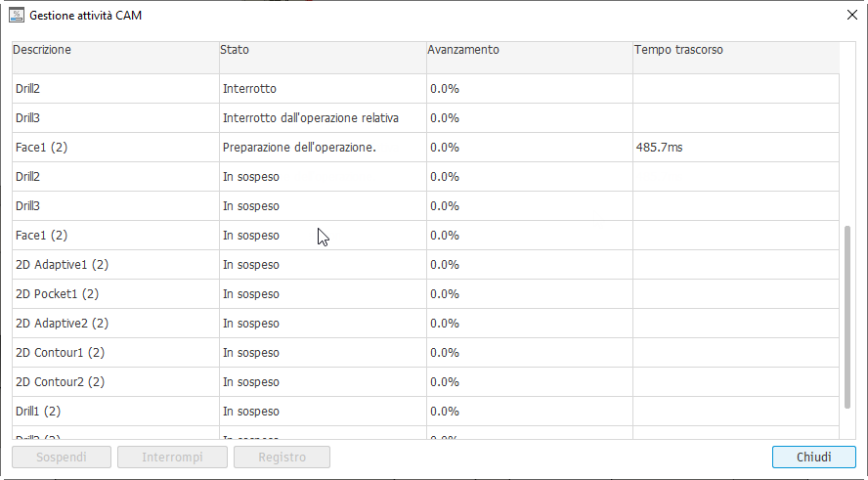Close the Gestione attività CAM window

tap(849, 16)
